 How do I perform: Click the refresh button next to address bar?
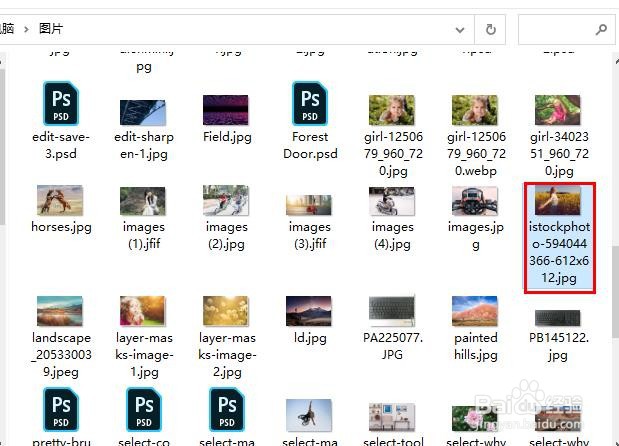coord(490,30)
